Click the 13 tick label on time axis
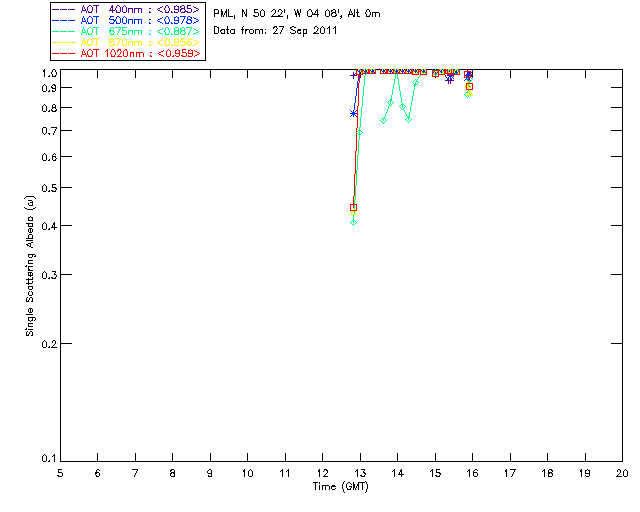The image size is (640, 512). pyautogui.click(x=360, y=473)
